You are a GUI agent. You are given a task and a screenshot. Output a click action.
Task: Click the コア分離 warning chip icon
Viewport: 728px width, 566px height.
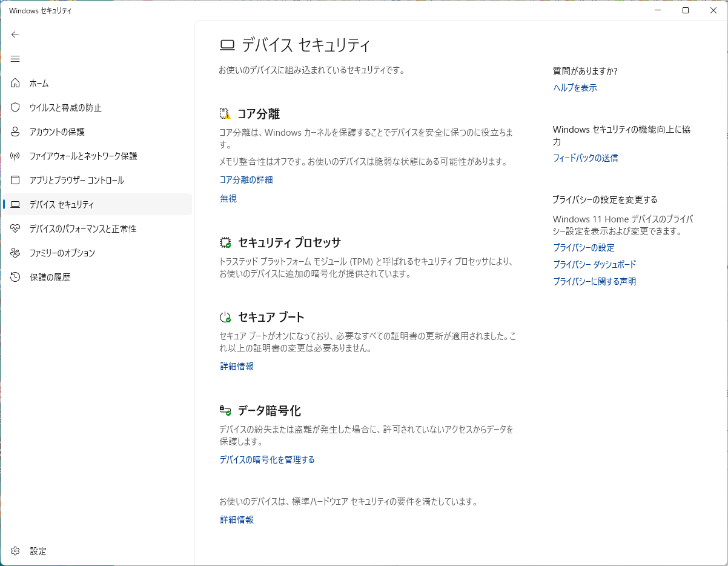tap(225, 113)
